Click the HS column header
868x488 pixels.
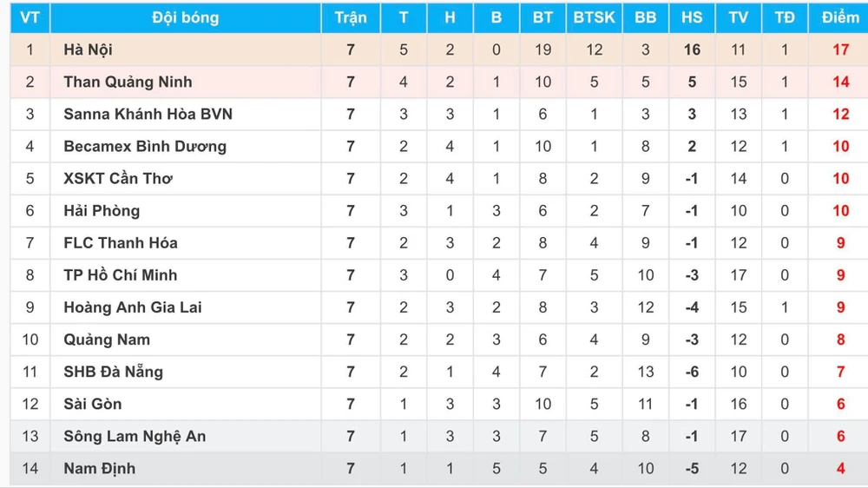692,17
